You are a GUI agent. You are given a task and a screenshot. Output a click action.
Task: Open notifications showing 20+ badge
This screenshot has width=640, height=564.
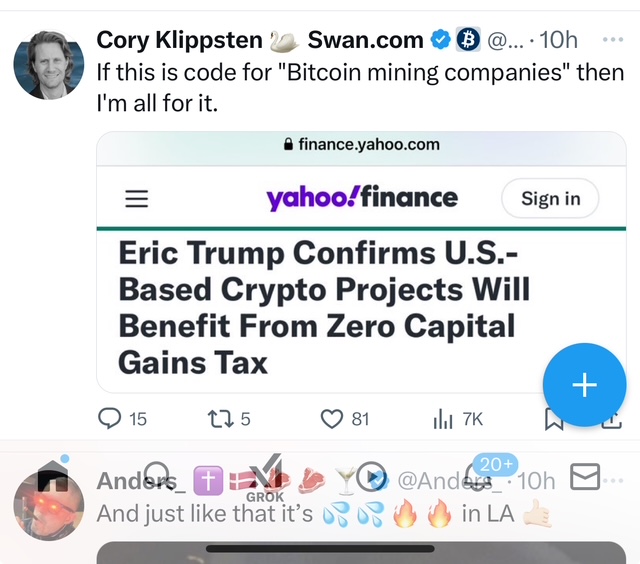[x=480, y=476]
